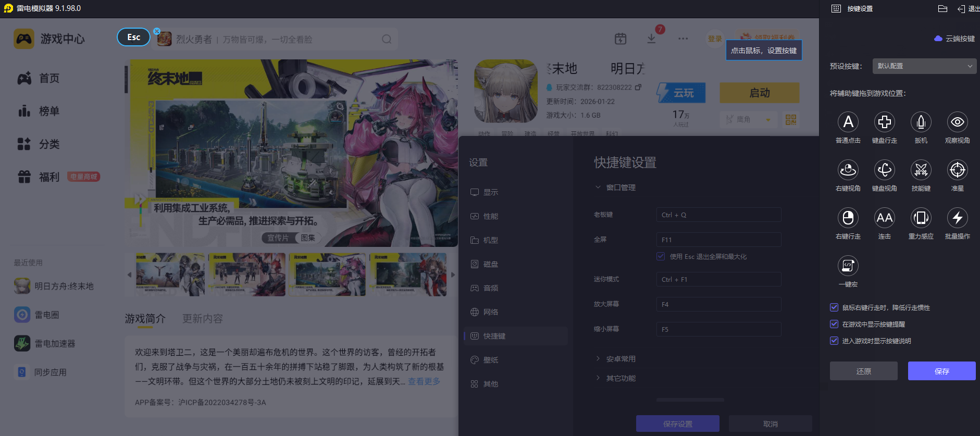Viewport: 980px width, 436px height.
Task: Select the 批量操作 lightning icon
Action: [x=958, y=218]
